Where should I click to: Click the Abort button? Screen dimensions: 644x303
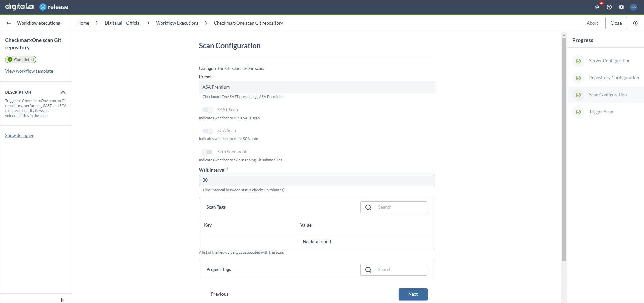pos(592,23)
